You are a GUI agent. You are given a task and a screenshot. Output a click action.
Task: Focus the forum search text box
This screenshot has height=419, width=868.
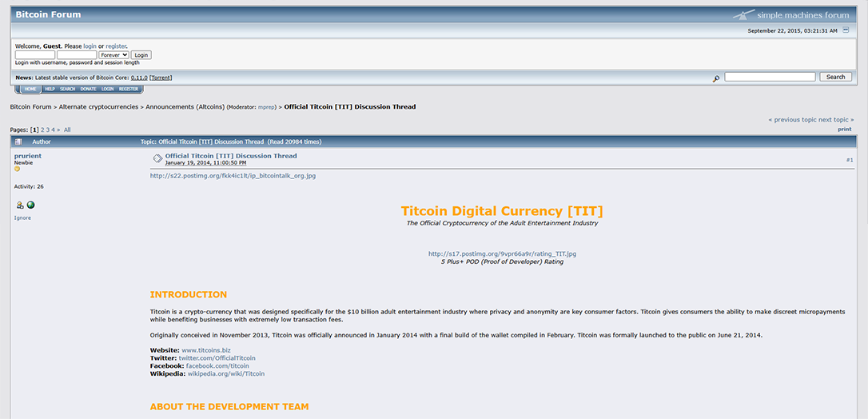coord(770,77)
